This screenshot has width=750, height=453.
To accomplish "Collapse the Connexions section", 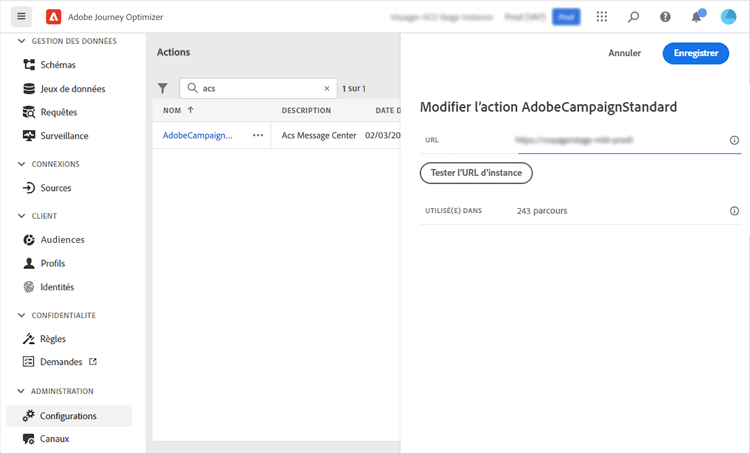I will pos(22,164).
